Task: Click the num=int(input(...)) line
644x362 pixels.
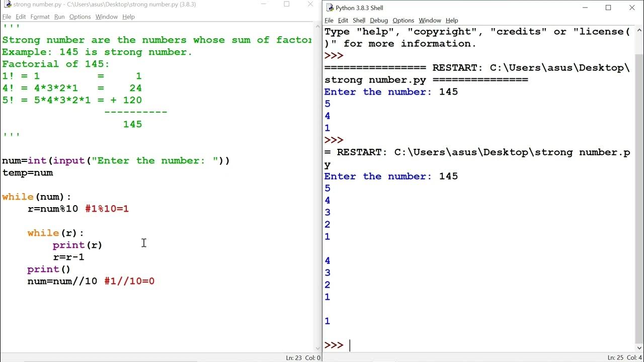Action: tap(116, 160)
